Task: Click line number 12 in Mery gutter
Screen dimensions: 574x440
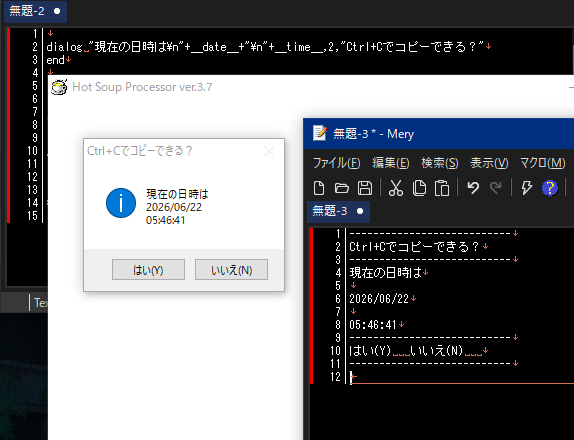Action: 335,377
